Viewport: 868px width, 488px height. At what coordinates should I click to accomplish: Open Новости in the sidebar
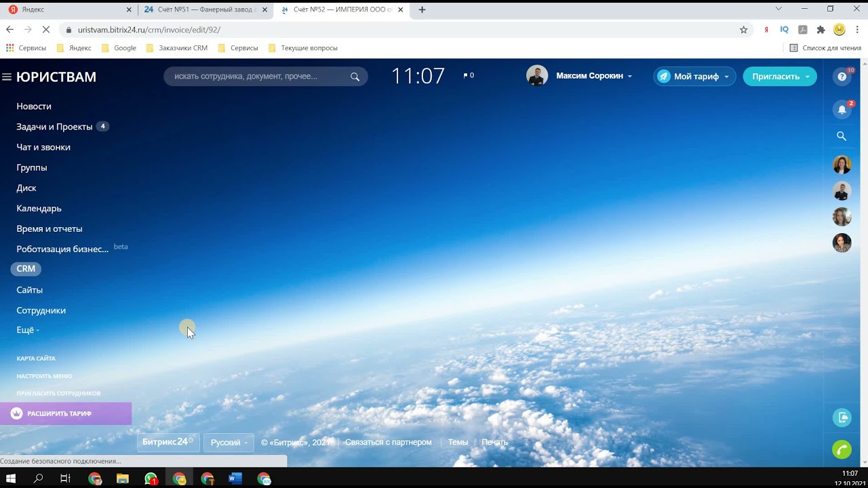pos(34,106)
